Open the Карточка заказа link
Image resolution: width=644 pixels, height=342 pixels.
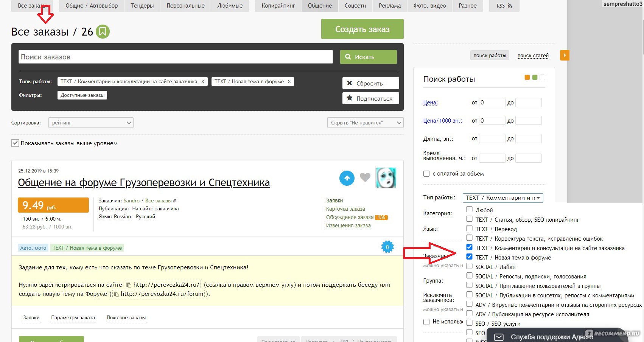(x=345, y=209)
